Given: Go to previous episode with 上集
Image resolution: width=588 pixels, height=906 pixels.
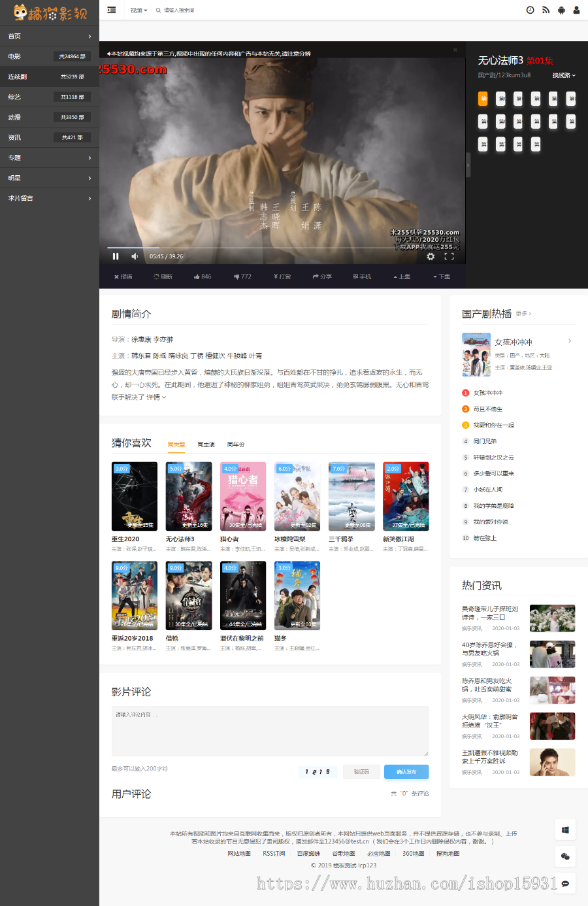Looking at the screenshot, I should coord(402,277).
